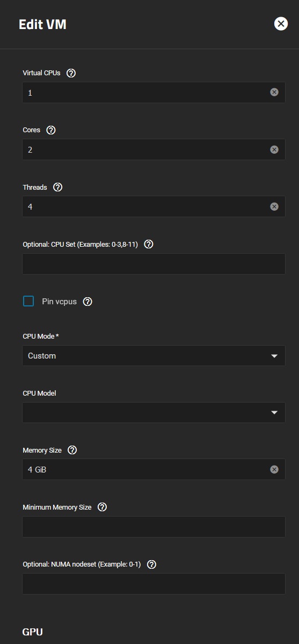
Task: Clear the Cores field value
Action: tap(274, 149)
